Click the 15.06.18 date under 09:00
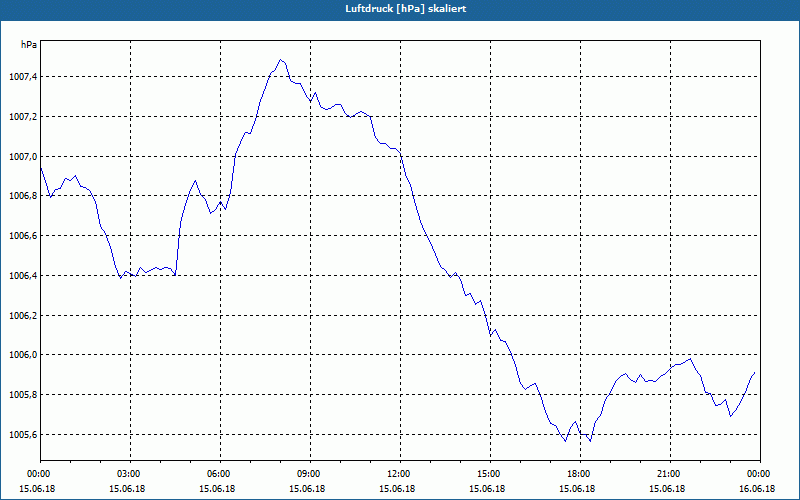Screen dimensions: 800x500 coord(307,489)
